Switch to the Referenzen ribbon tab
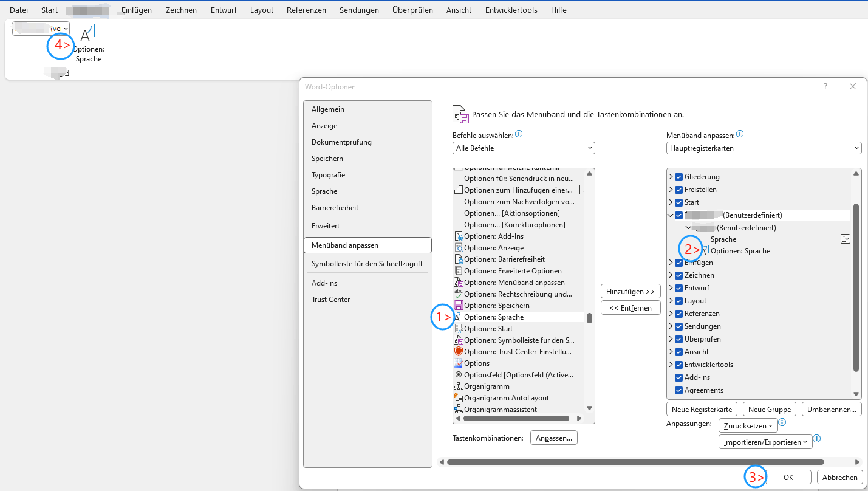The image size is (868, 491). tap(306, 10)
